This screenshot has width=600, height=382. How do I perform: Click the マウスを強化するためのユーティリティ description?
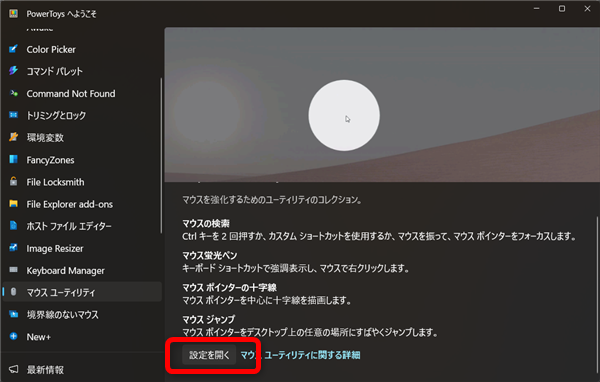coord(272,200)
